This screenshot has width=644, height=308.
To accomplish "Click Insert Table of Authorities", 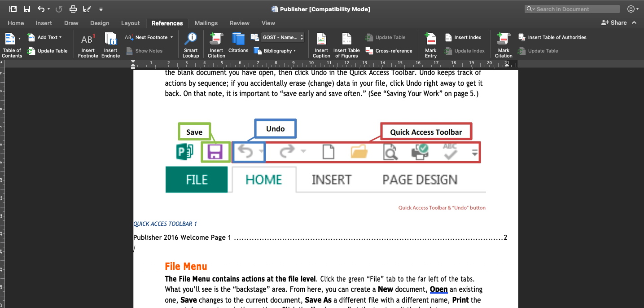I will tap(552, 37).
